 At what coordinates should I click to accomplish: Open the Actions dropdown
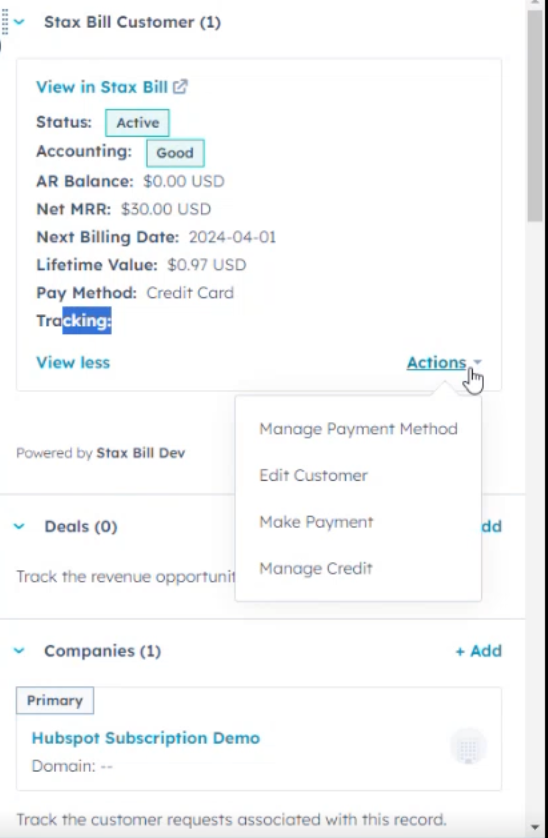click(x=444, y=362)
